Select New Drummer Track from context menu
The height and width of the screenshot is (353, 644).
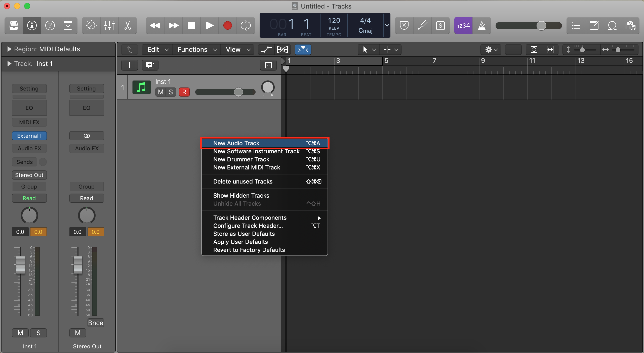pos(241,160)
